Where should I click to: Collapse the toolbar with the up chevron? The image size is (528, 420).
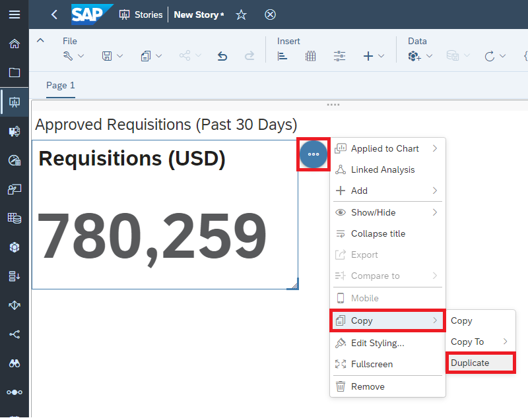[40, 41]
